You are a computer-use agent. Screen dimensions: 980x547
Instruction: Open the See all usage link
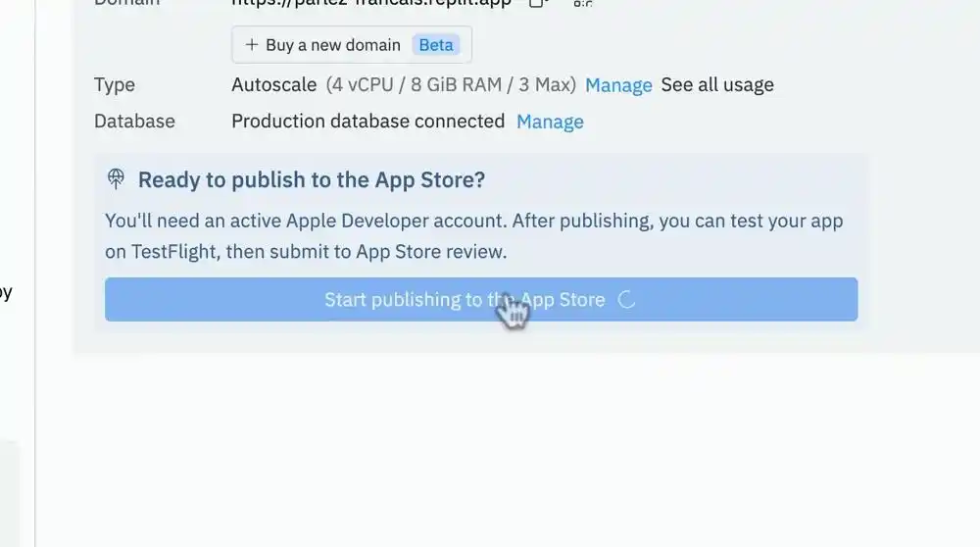717,85
